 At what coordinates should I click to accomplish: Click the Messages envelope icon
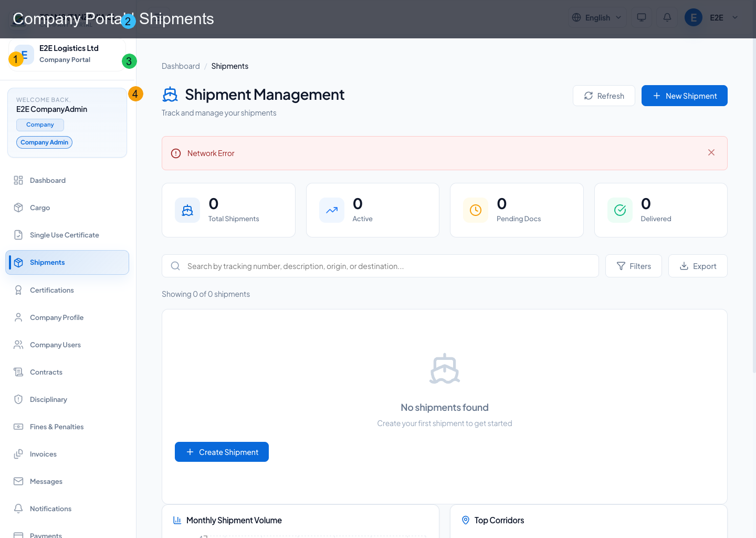pos(18,481)
